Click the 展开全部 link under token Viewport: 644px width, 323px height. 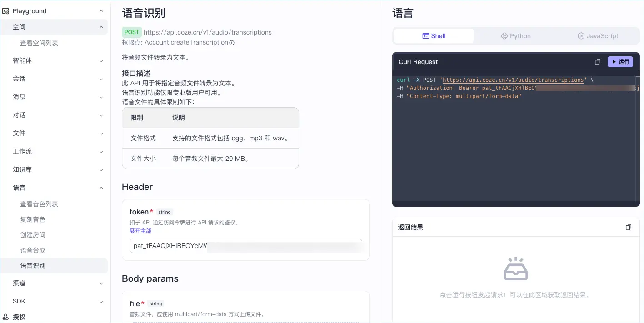point(140,231)
